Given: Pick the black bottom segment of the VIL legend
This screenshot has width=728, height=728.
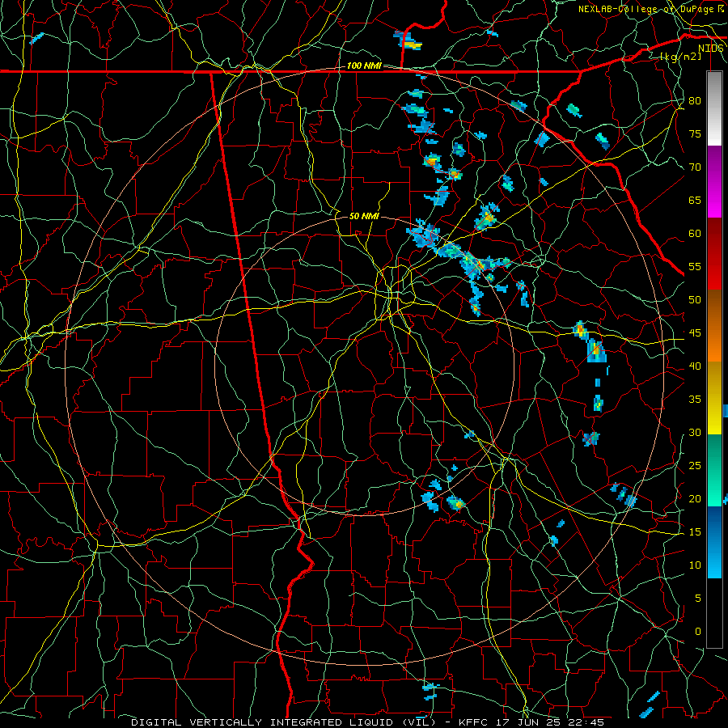Looking at the screenshot, I should point(714,613).
